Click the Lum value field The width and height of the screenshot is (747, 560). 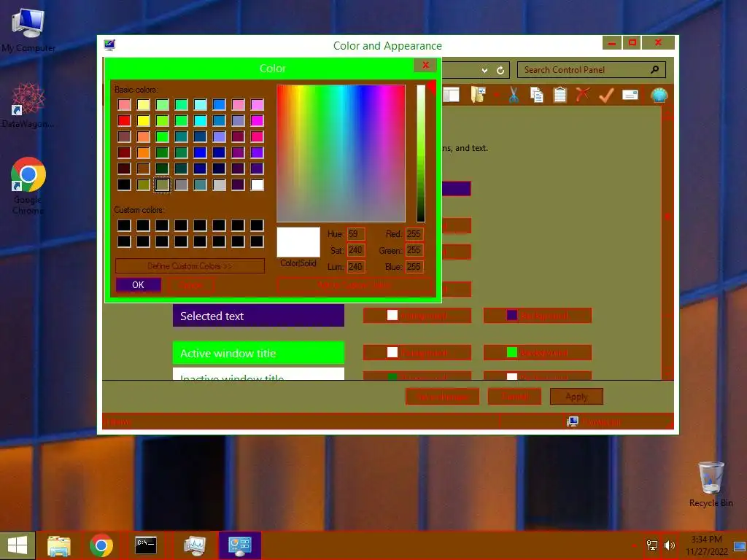(x=355, y=267)
